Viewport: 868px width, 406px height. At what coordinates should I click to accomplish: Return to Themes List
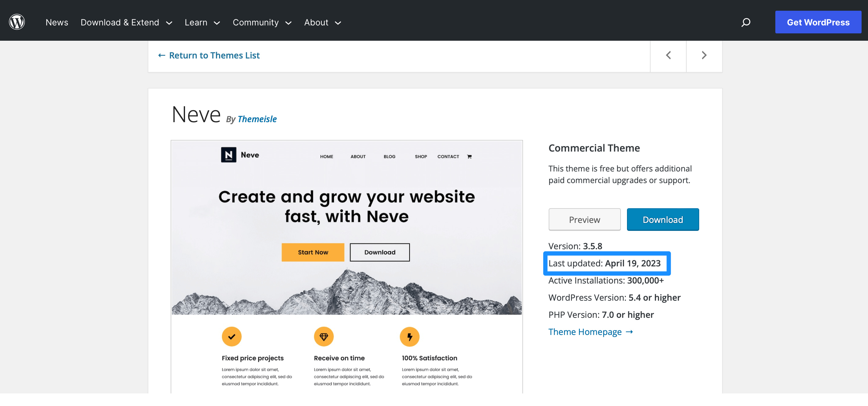(x=208, y=55)
